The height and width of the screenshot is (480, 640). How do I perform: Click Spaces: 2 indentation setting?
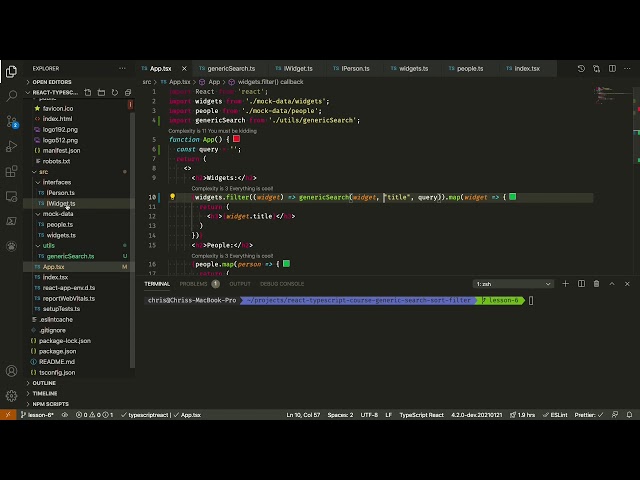pos(340,415)
